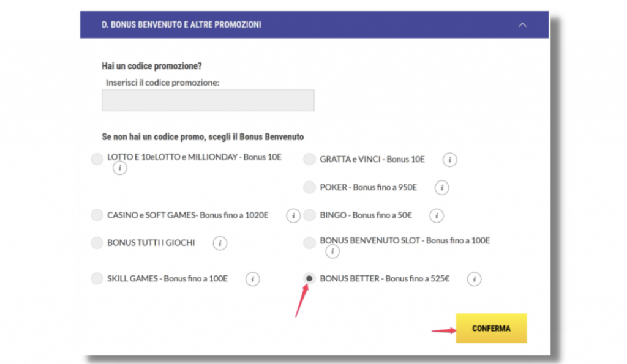Image resolution: width=627 pixels, height=364 pixels.
Task: Click info icon next to Bonus Tutti i Giochi
Action: (220, 243)
